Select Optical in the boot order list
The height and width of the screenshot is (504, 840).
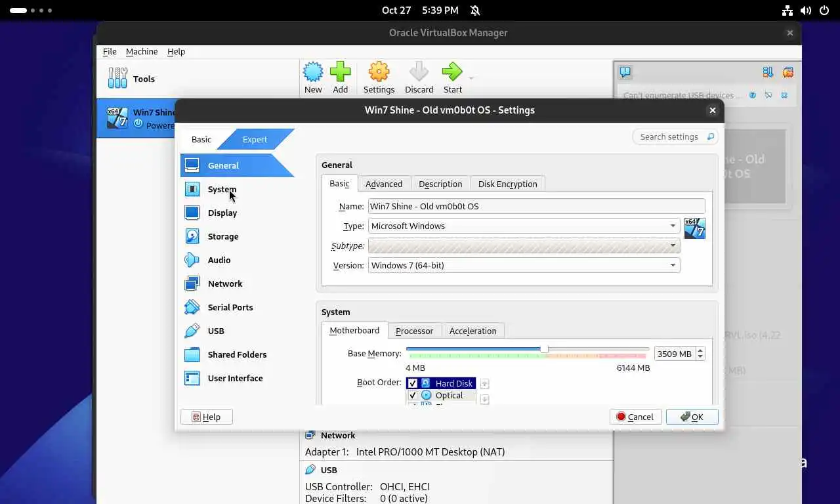(440, 395)
